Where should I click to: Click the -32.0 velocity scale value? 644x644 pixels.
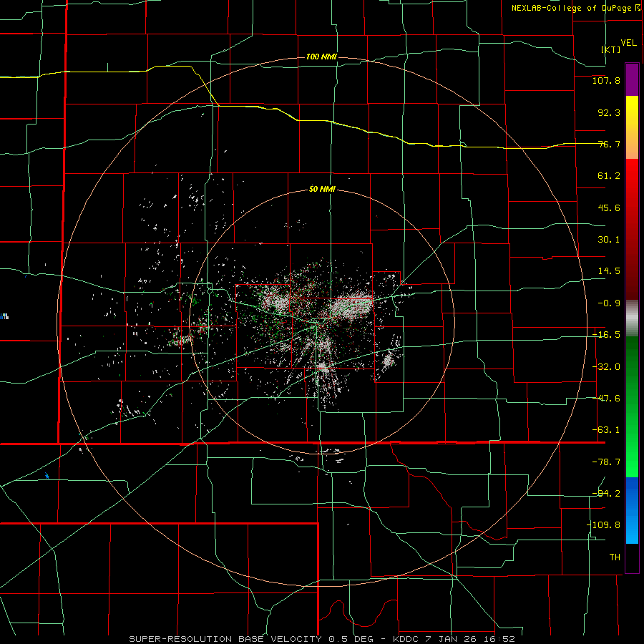pyautogui.click(x=606, y=367)
